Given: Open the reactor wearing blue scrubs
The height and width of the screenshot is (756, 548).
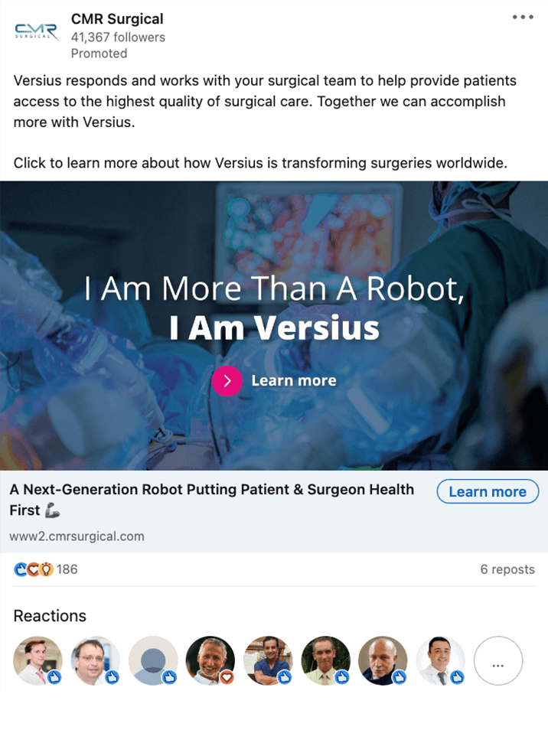Looking at the screenshot, I should [x=268, y=660].
